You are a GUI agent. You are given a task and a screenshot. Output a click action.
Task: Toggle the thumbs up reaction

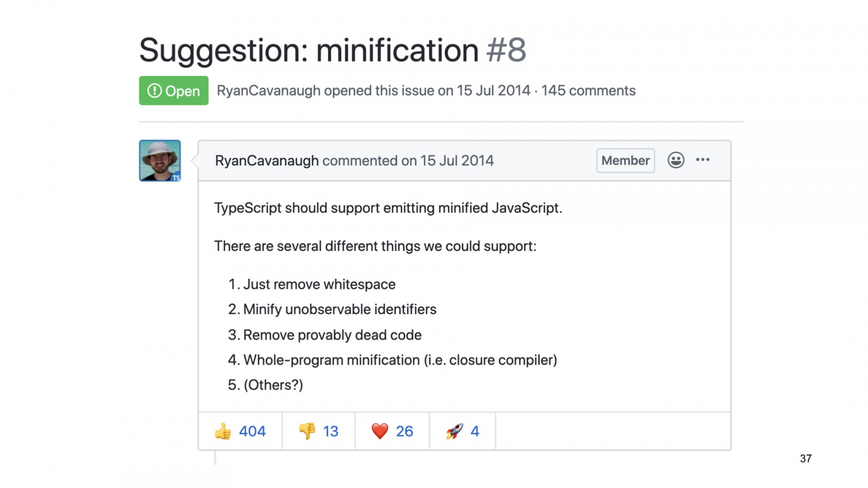240,431
